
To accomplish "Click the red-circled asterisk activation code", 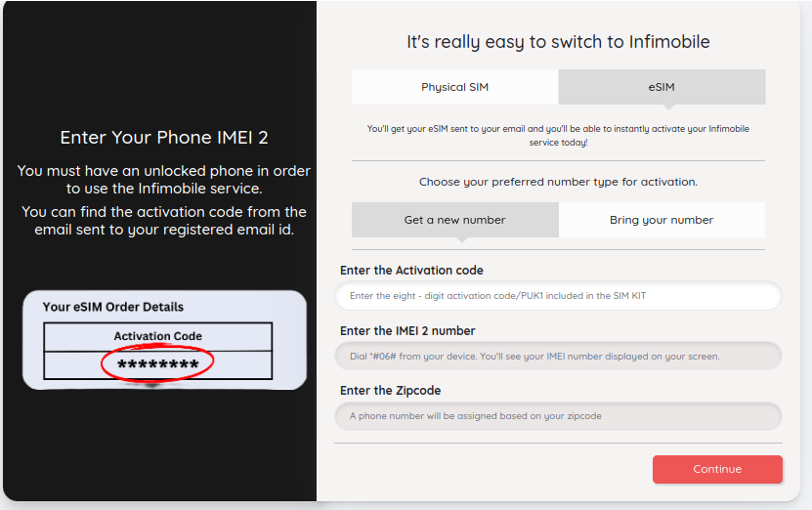I will [x=157, y=363].
